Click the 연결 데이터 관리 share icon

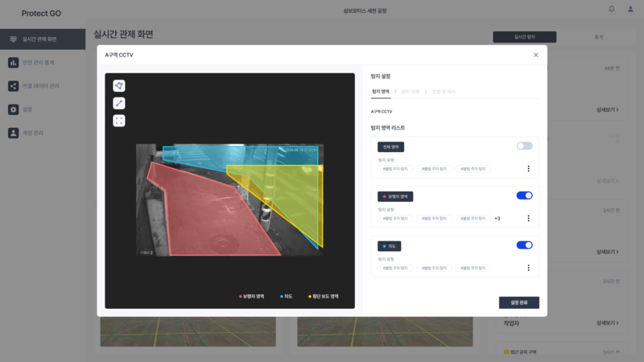tap(13, 86)
